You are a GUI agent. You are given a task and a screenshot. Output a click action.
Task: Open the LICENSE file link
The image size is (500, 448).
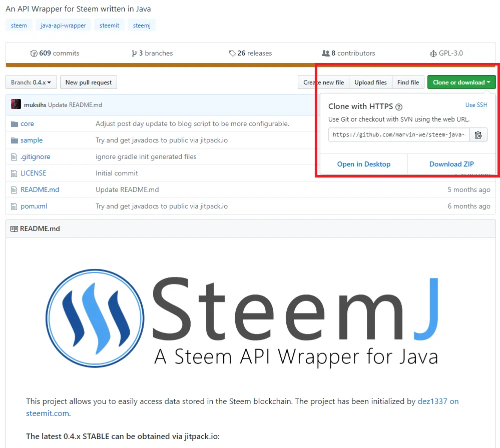coord(34,173)
